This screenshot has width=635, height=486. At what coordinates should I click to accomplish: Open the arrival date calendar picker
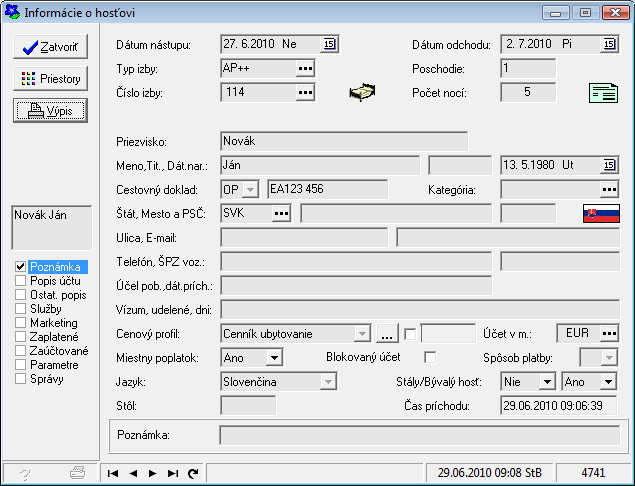tap(330, 44)
